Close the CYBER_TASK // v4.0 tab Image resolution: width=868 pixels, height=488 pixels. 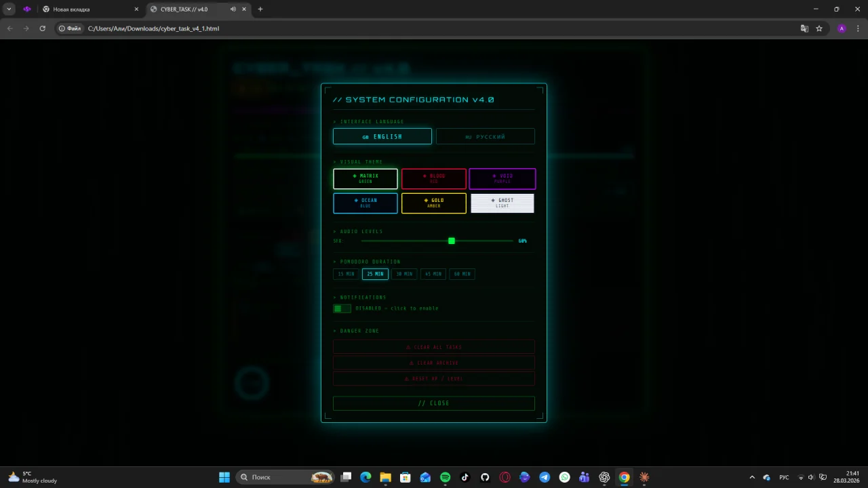click(244, 9)
